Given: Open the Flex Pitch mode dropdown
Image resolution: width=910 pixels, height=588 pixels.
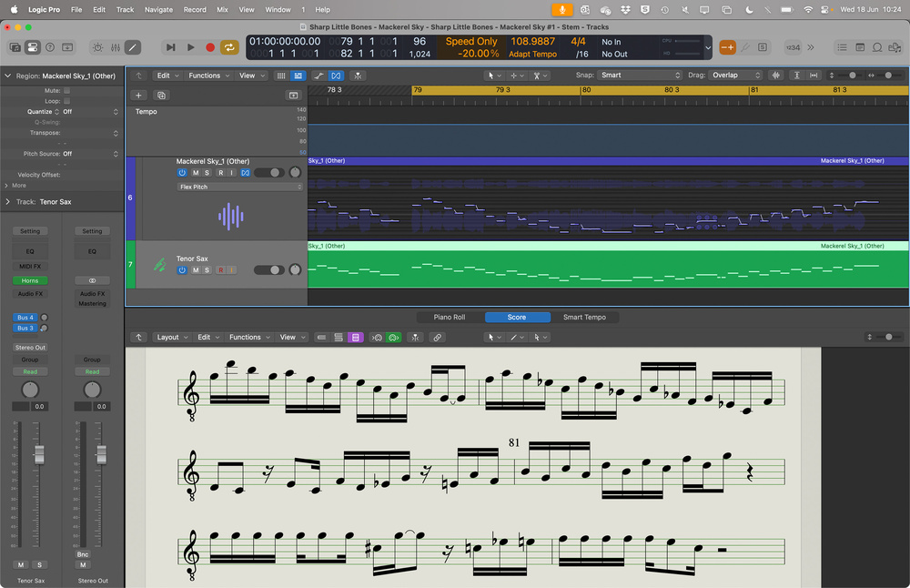Looking at the screenshot, I should [x=239, y=187].
